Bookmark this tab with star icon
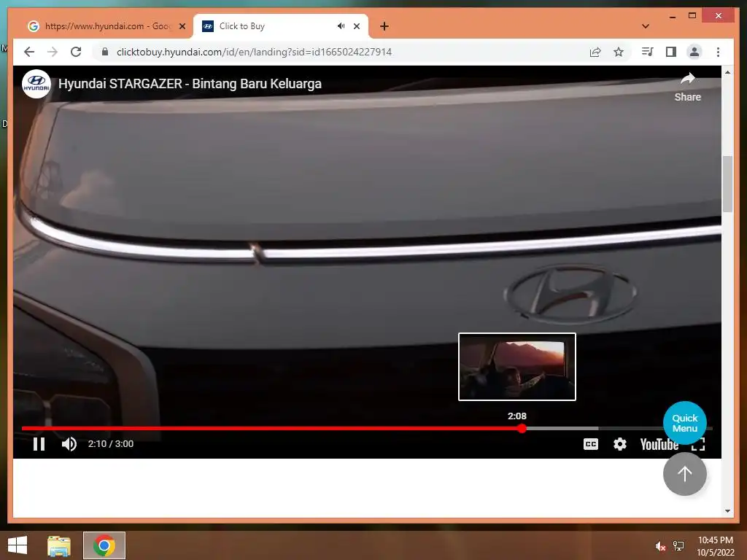The height and width of the screenshot is (560, 747). 619,52
